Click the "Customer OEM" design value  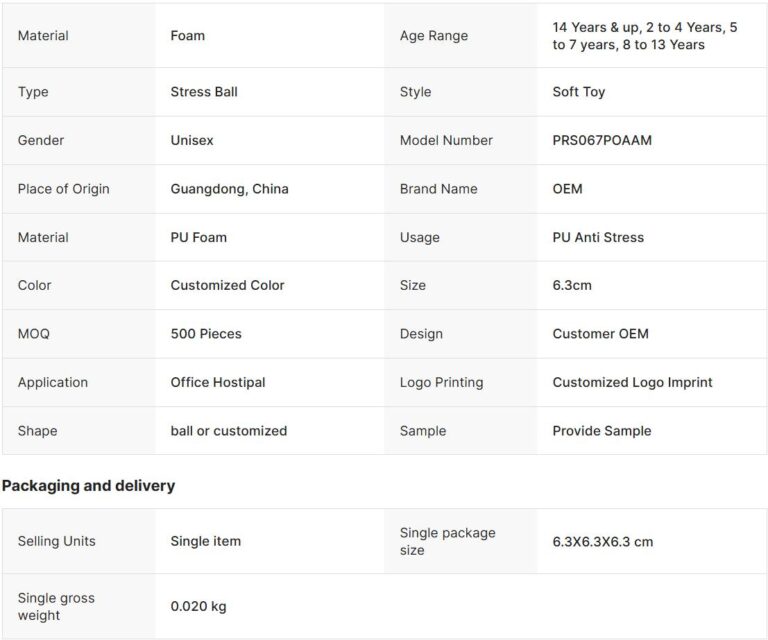[x=600, y=334]
